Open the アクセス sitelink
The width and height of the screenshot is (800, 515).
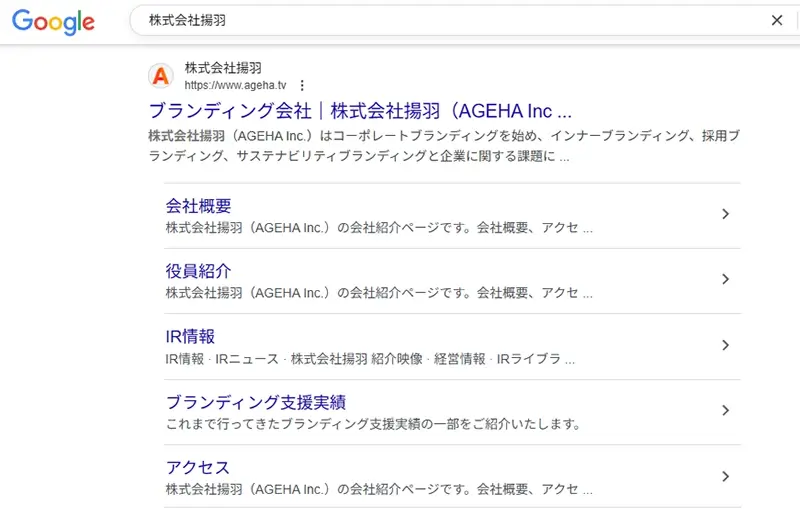[198, 468]
